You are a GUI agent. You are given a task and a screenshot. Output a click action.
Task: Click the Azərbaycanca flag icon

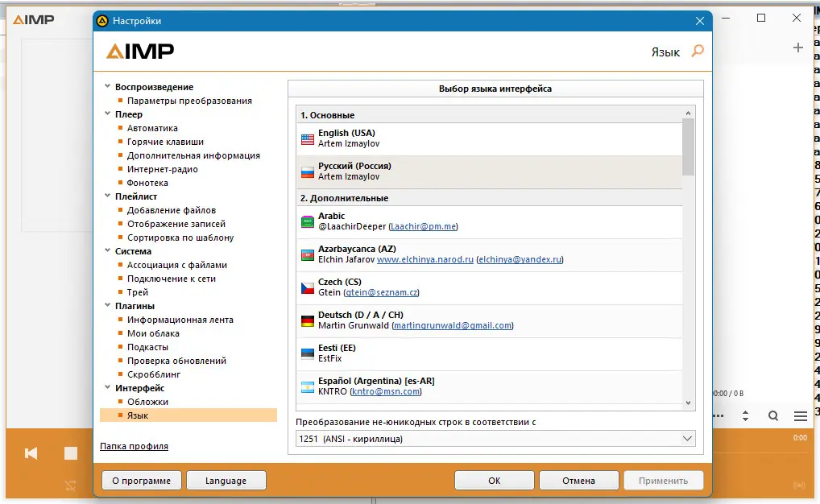pyautogui.click(x=308, y=254)
